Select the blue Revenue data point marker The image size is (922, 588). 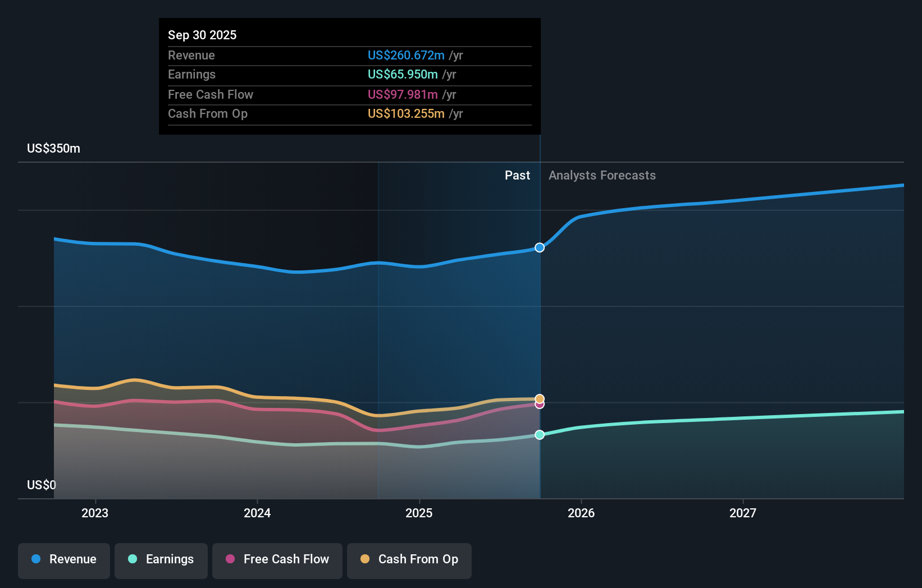[539, 247]
